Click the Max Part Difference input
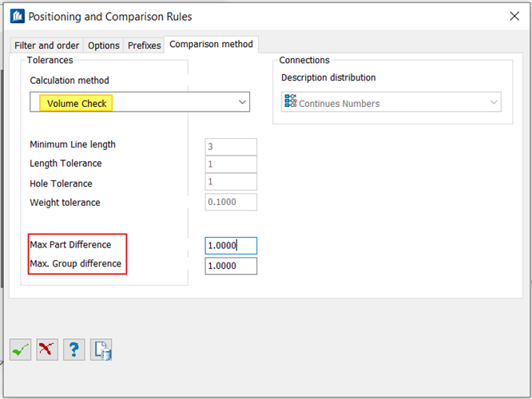Viewport: 532px width, 399px height. coord(231,246)
